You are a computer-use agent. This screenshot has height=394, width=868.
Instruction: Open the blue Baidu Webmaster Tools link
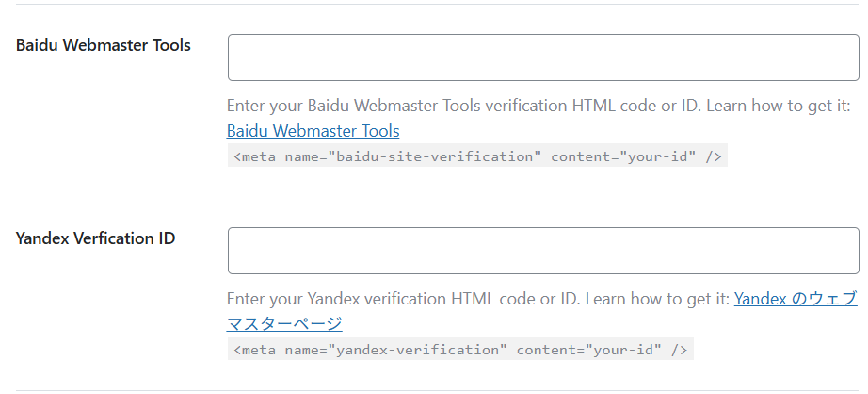(313, 131)
